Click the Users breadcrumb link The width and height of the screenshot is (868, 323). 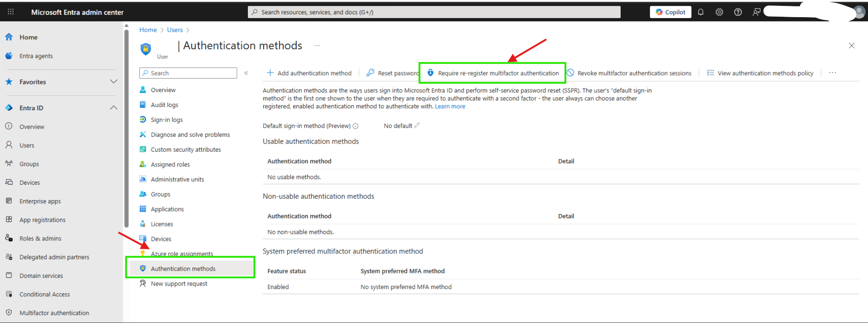(175, 30)
